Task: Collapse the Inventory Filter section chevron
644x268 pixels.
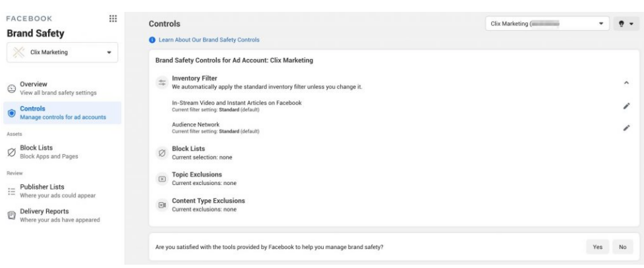Action: pyautogui.click(x=626, y=82)
